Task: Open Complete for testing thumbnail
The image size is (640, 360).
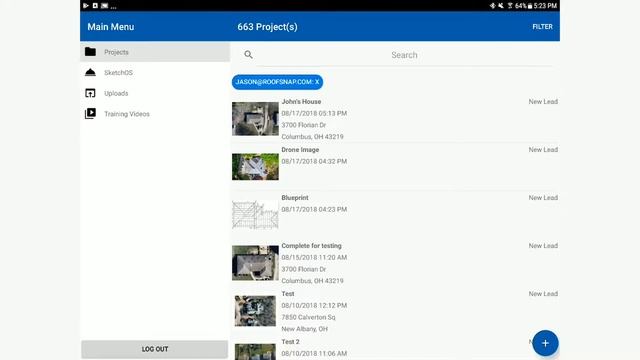Action: (x=255, y=263)
